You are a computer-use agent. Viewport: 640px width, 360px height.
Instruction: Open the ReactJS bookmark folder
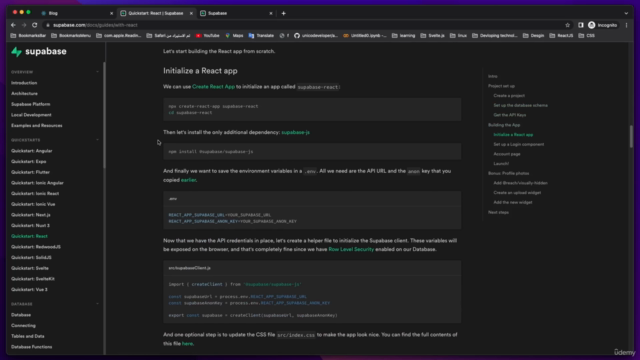click(x=561, y=36)
